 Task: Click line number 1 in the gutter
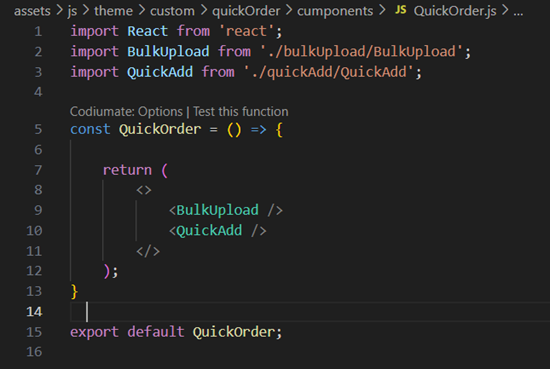(x=38, y=32)
